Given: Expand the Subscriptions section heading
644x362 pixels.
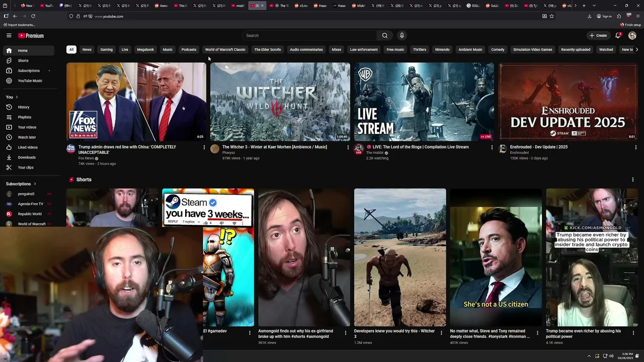Looking at the screenshot, I should 21,184.
